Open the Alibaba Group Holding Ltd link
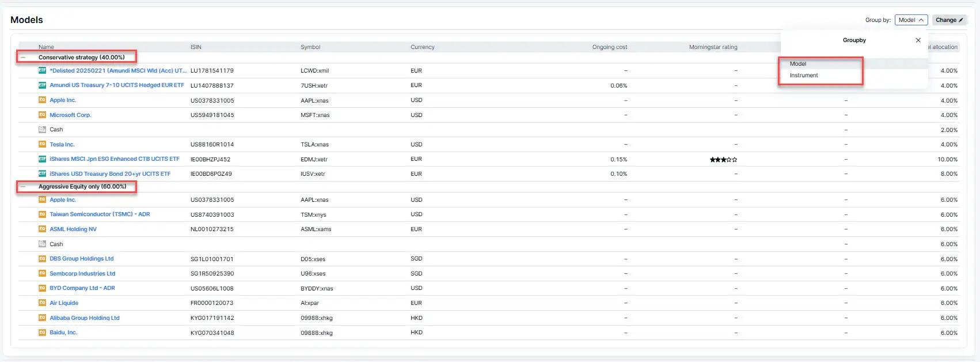Viewport: 980px width, 362px height. (x=85, y=318)
